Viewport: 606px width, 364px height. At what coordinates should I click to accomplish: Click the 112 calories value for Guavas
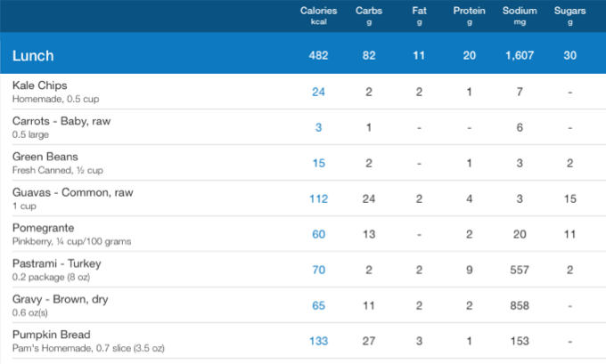click(x=318, y=198)
